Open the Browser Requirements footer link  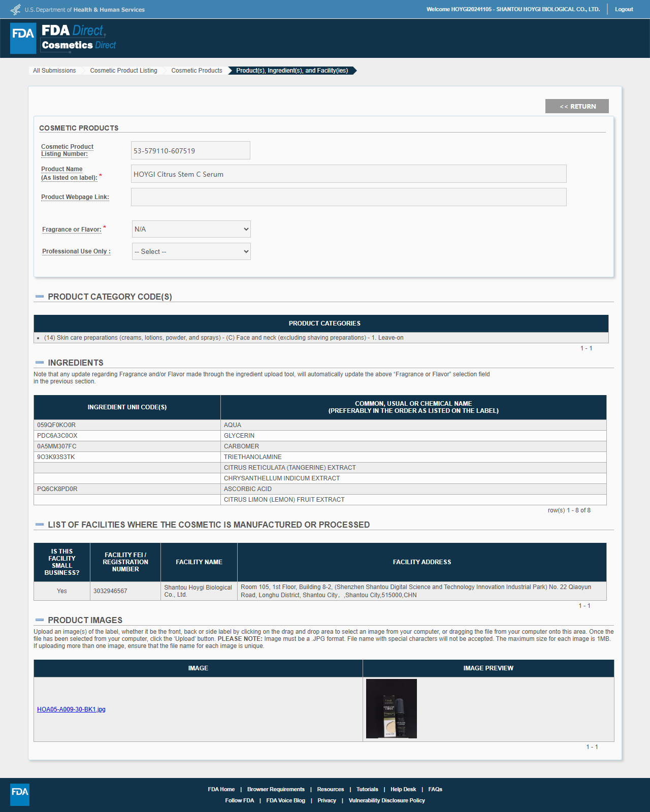point(276,789)
